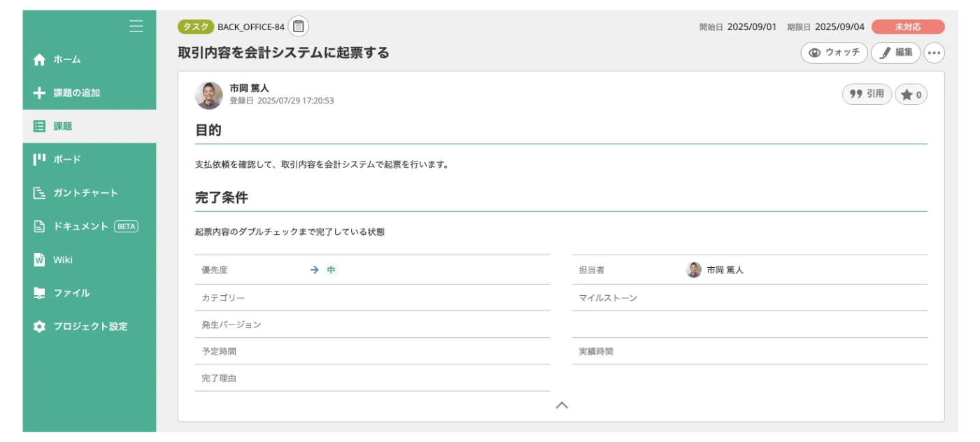Image resolution: width=980 pixels, height=442 pixels.
Task: Click the priority arrow icon
Action: click(x=315, y=270)
